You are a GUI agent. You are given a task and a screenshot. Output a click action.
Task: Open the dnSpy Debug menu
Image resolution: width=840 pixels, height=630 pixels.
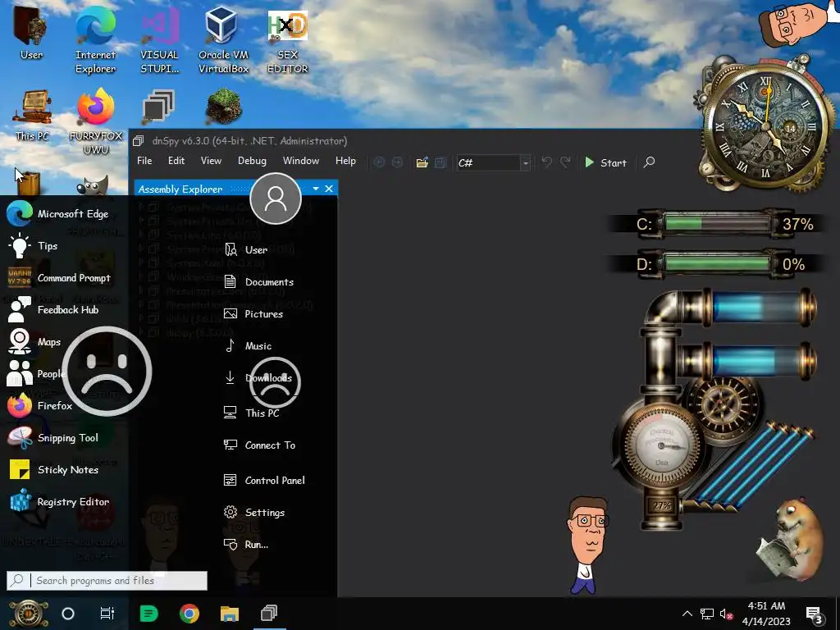[x=252, y=161]
